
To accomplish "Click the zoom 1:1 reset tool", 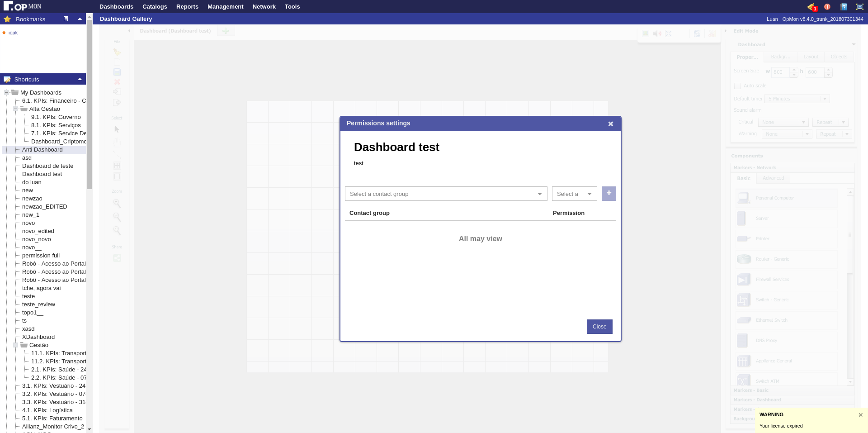I will click(117, 231).
